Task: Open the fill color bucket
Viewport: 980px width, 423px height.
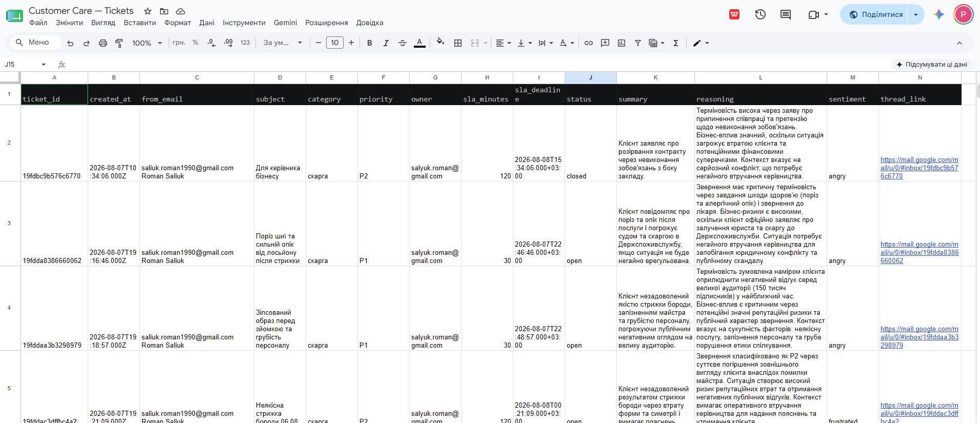Action: [x=441, y=42]
